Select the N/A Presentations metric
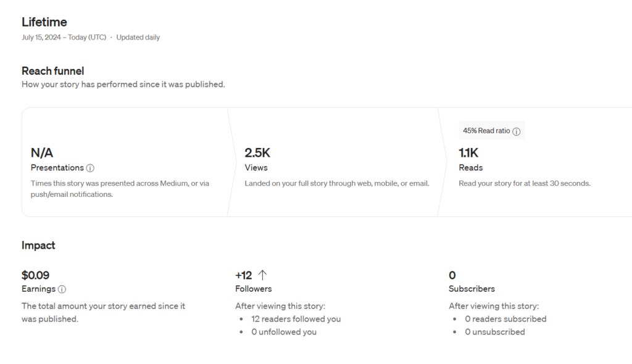Screen dimensions: 632x364 [x=41, y=152]
